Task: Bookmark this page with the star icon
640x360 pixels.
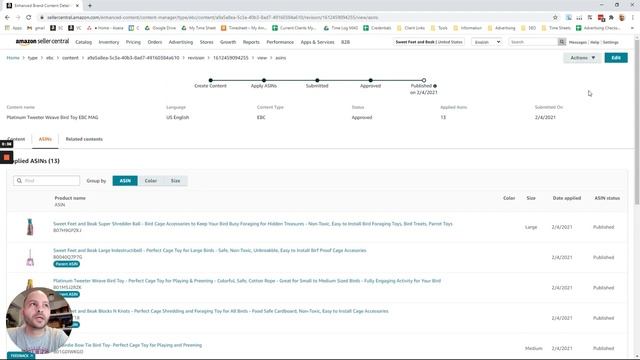Action: click(x=555, y=18)
